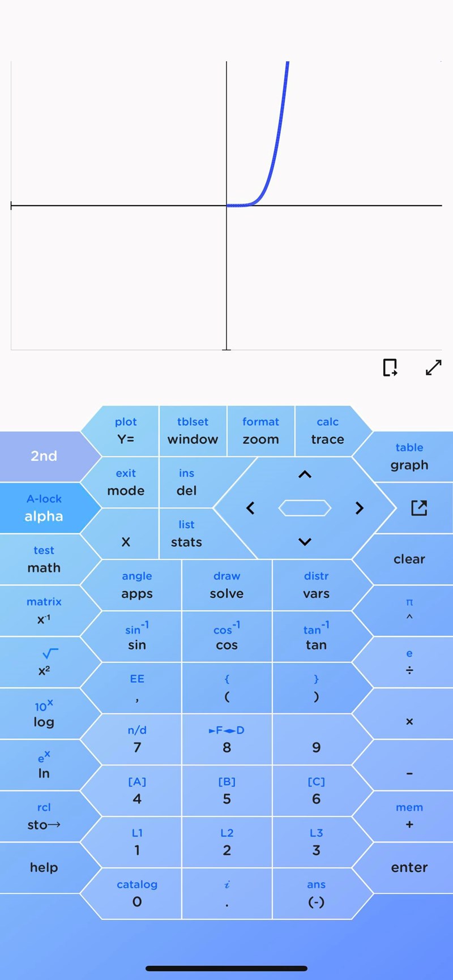Tap the share export icon

(x=419, y=508)
